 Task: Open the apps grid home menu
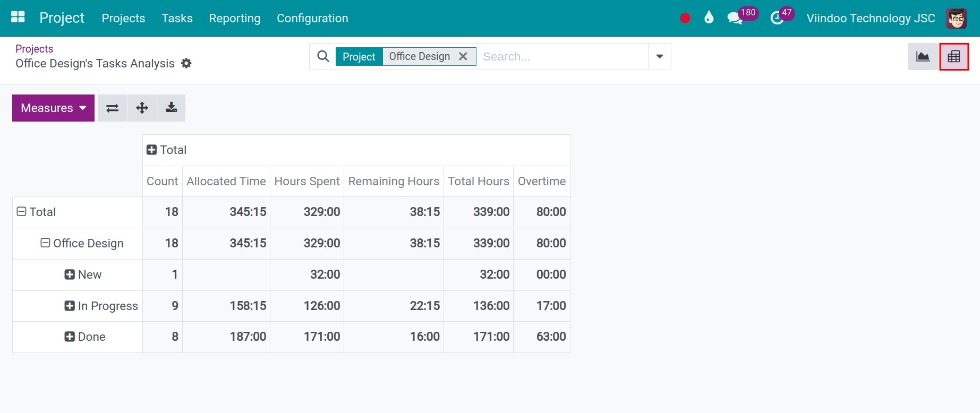18,18
